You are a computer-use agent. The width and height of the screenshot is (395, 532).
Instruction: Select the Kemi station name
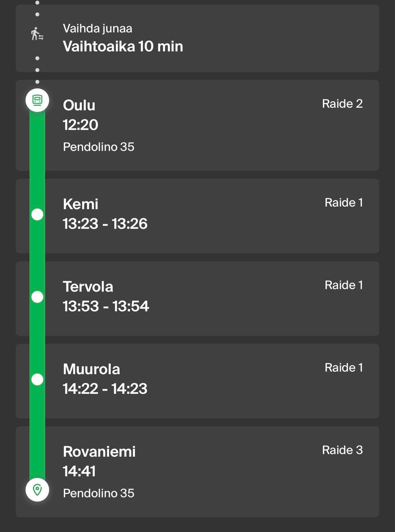pyautogui.click(x=81, y=204)
